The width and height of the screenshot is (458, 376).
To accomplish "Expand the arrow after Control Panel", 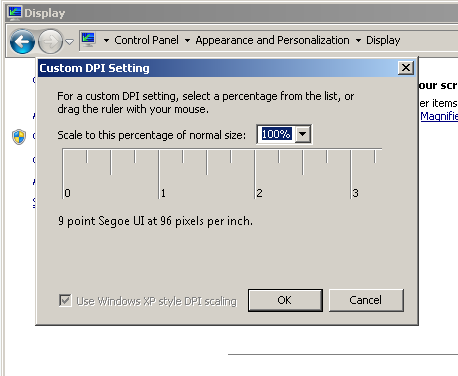I will (x=187, y=41).
